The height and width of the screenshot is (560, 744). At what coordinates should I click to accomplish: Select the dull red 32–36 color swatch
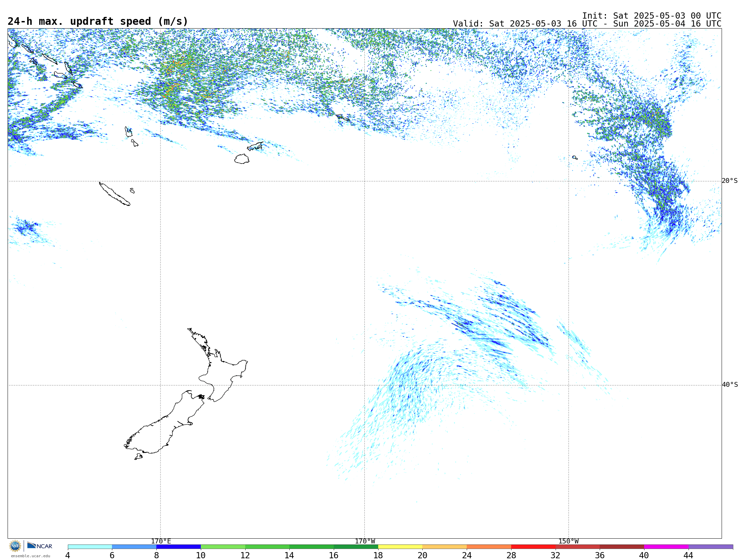578,547
